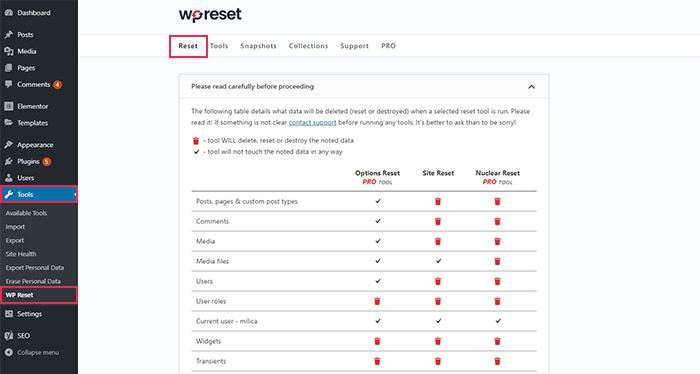Click Nuclear Reset checkmark for Current user row
Viewport: 700px width, 374px height.
(498, 321)
